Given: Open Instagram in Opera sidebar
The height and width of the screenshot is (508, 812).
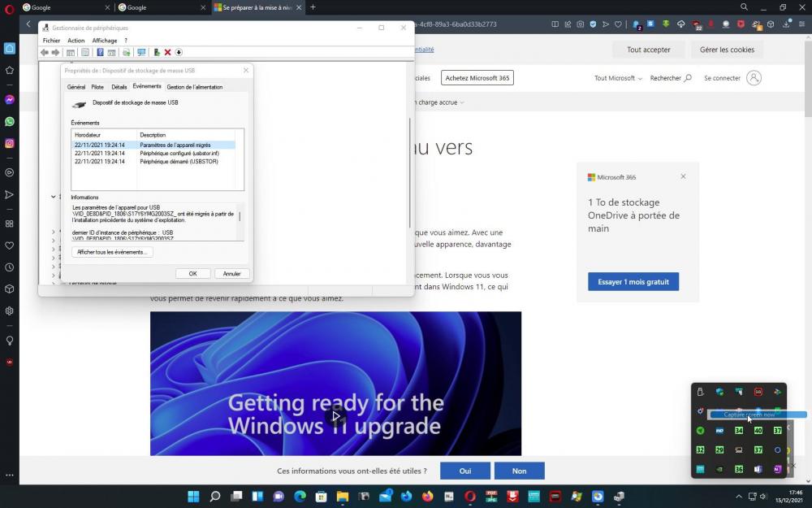Looking at the screenshot, I should pyautogui.click(x=10, y=144).
